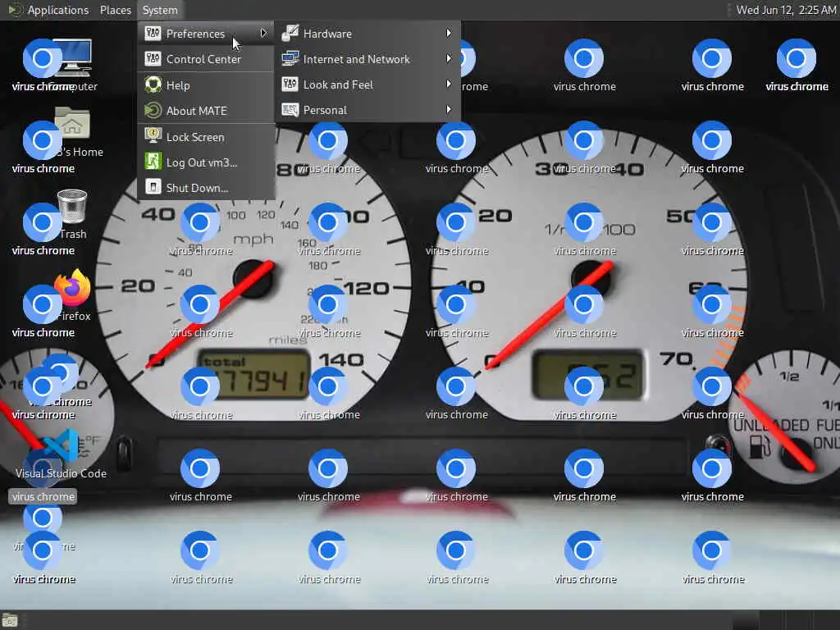Open Internet and Network submenu

pos(368,59)
